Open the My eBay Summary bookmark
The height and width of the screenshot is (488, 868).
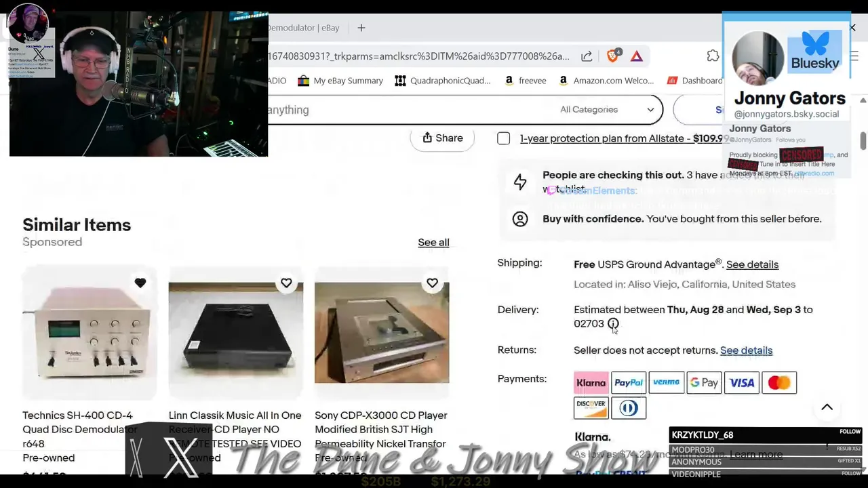tap(340, 81)
